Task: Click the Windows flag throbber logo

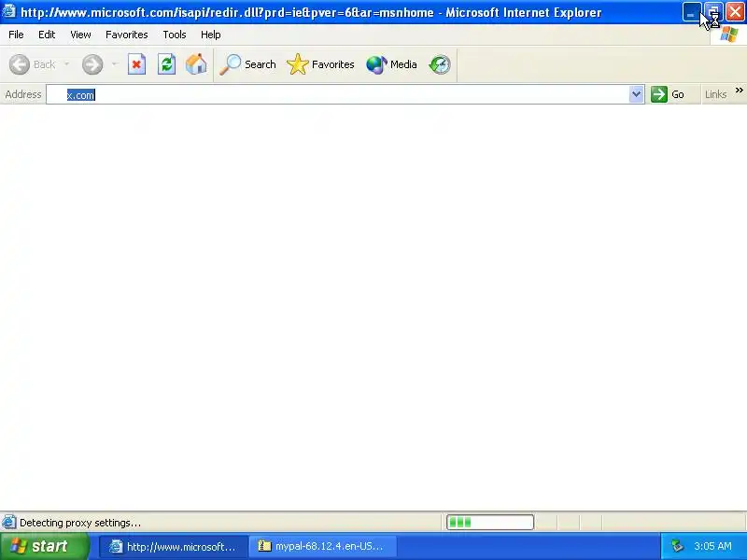Action: click(x=729, y=35)
